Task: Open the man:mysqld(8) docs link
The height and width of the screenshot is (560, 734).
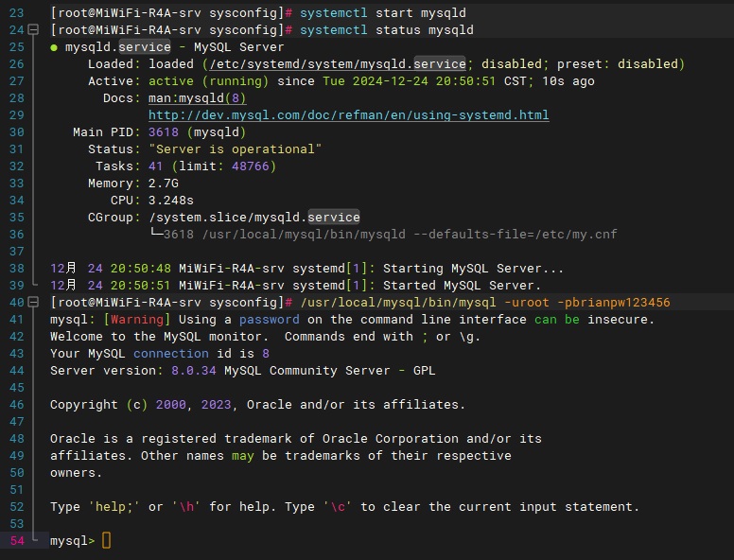Action: 197,98
